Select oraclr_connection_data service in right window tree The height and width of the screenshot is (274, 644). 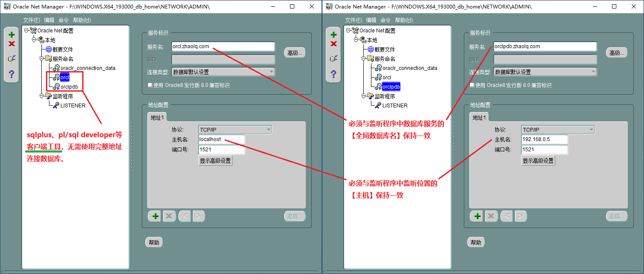pyautogui.click(x=409, y=68)
